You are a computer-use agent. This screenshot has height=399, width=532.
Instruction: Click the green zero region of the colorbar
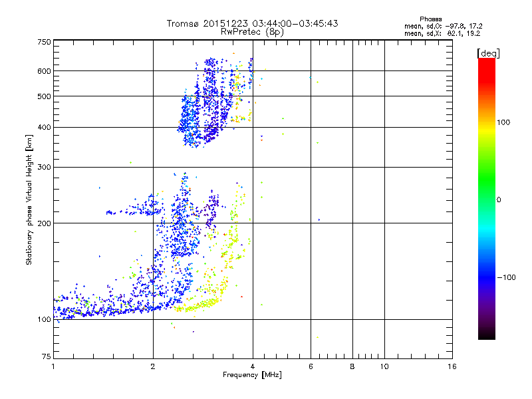[487, 199]
